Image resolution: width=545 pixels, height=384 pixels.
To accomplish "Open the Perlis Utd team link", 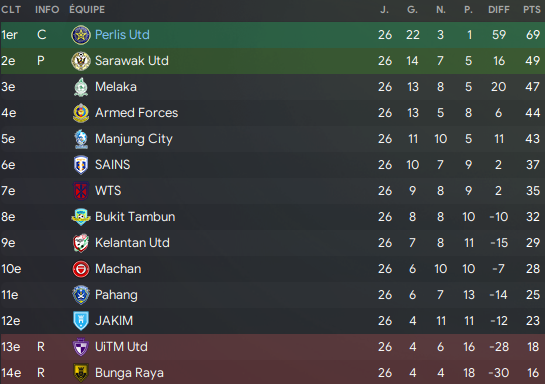I will pyautogui.click(x=122, y=35).
